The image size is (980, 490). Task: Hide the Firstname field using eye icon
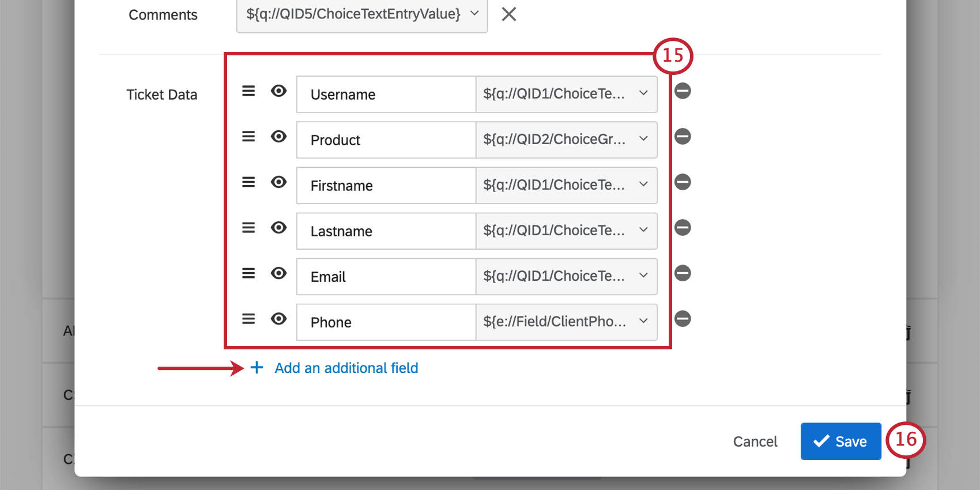click(278, 182)
